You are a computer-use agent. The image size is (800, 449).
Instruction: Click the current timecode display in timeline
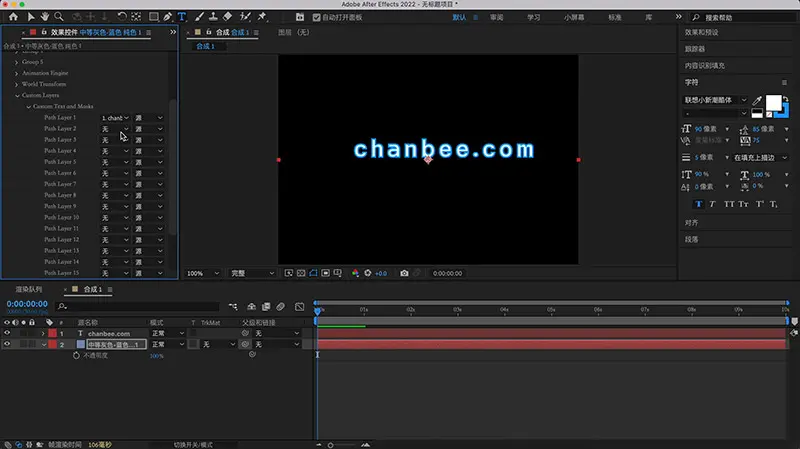click(x=27, y=304)
